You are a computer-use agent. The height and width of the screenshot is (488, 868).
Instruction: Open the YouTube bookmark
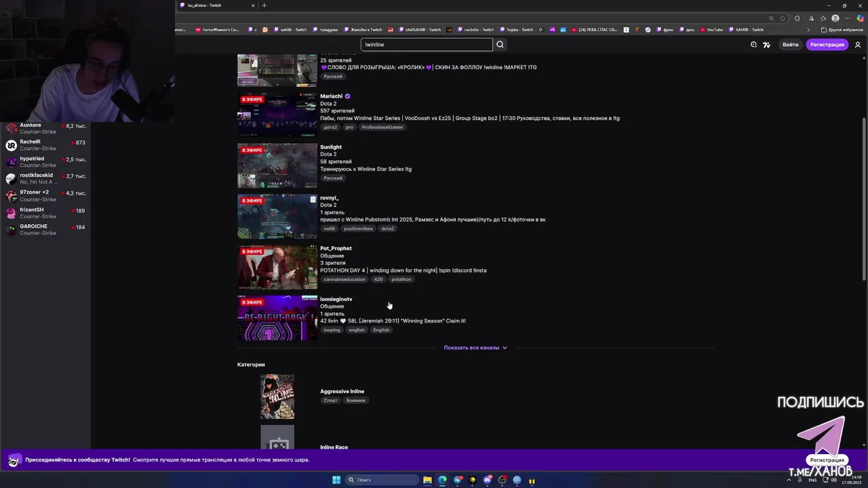click(x=711, y=30)
